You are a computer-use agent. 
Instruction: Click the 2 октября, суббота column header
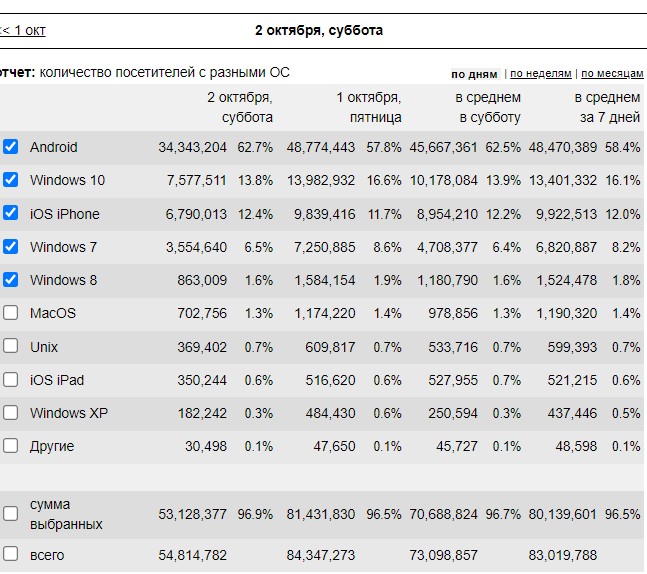239,107
